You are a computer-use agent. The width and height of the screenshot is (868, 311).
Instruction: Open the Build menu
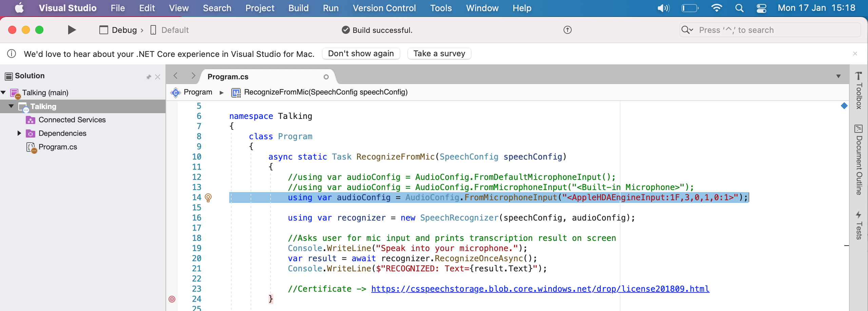[x=298, y=8]
